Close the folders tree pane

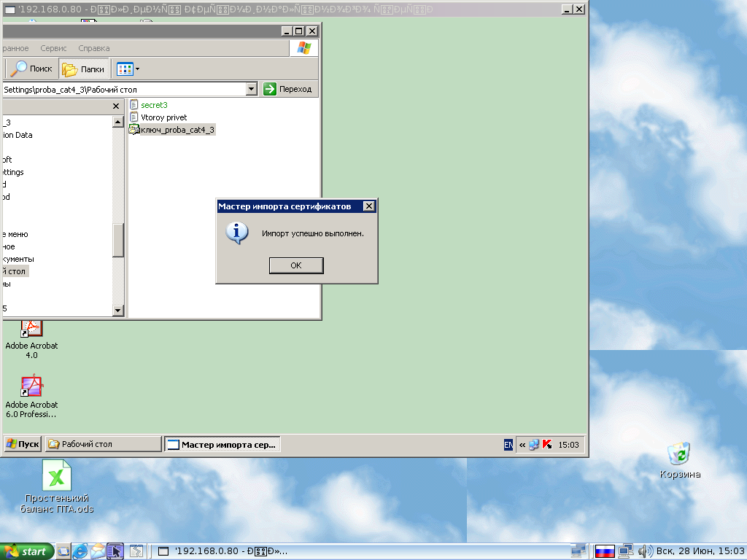tap(116, 106)
